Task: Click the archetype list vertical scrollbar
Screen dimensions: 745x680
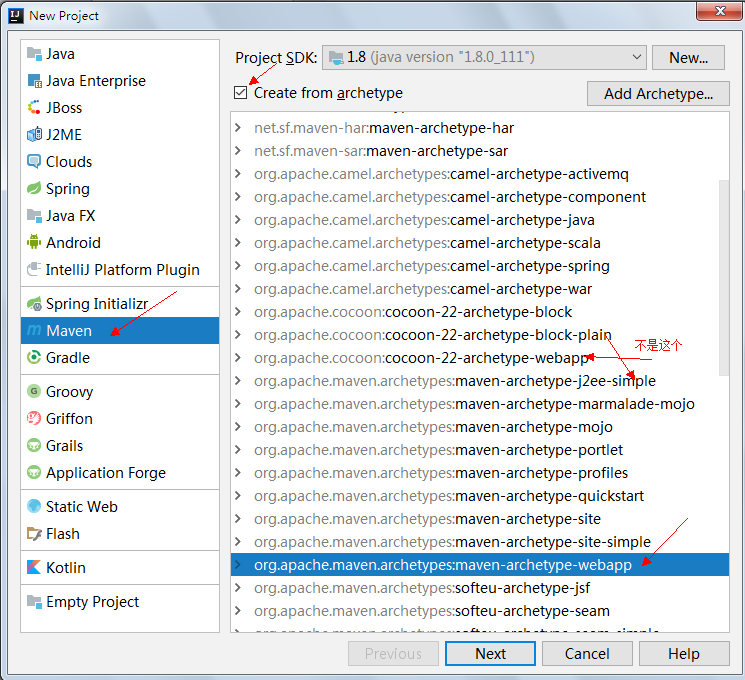Action: point(724,278)
